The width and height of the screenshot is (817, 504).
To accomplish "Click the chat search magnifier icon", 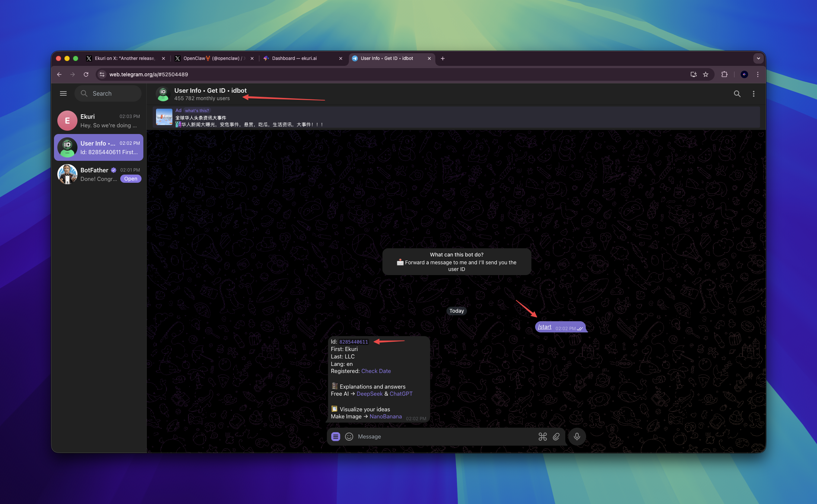I will coord(737,94).
